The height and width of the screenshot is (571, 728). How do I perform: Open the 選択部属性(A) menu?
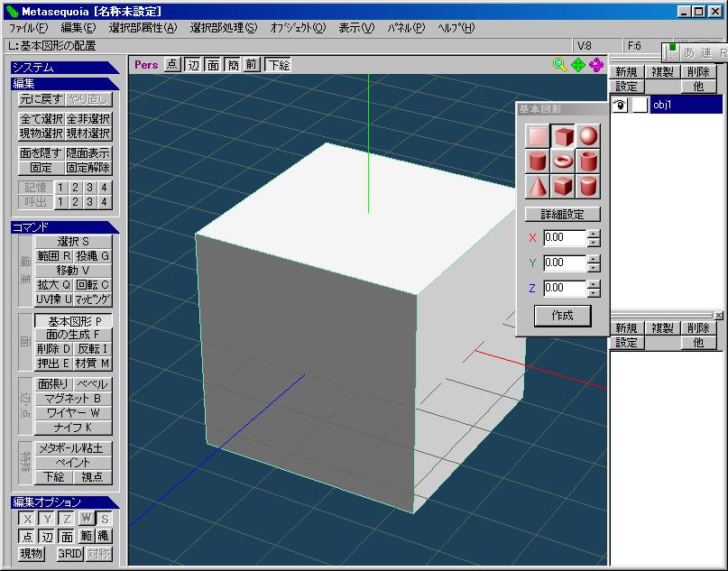pos(143,28)
